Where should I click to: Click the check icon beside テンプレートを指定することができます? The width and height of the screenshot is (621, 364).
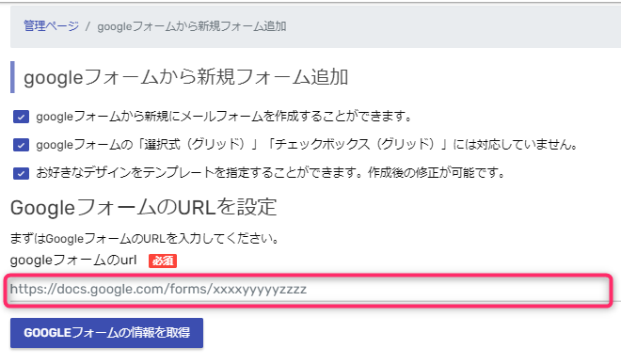21,173
